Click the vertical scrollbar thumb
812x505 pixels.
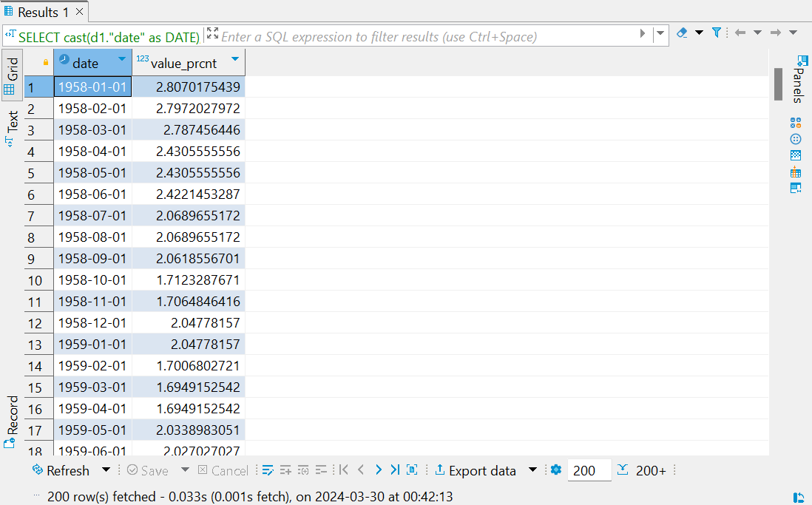click(778, 84)
